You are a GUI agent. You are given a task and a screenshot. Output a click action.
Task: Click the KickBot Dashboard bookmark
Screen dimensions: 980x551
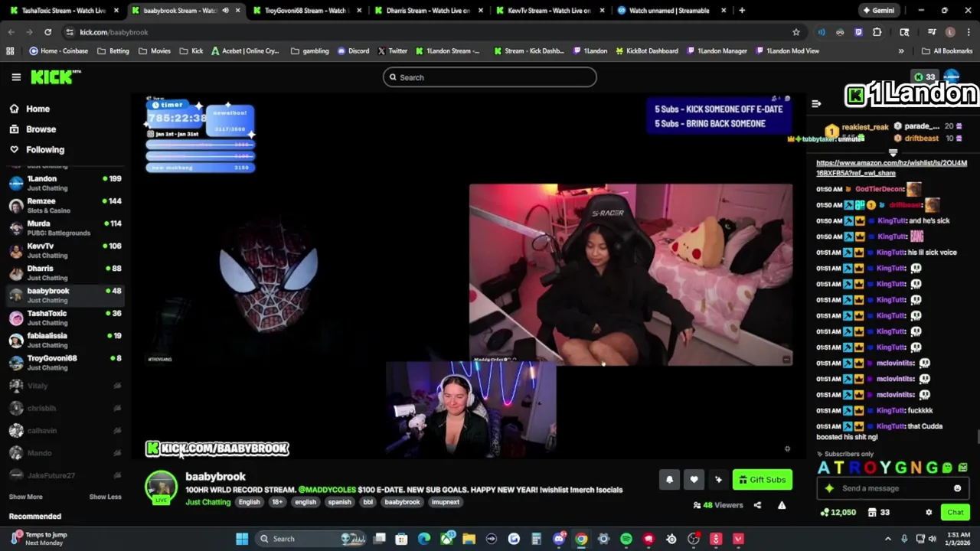[647, 51]
